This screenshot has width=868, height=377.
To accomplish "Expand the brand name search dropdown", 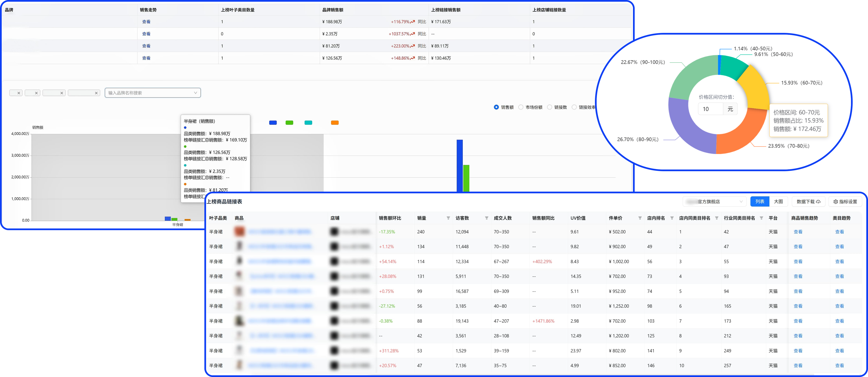I will [x=195, y=93].
